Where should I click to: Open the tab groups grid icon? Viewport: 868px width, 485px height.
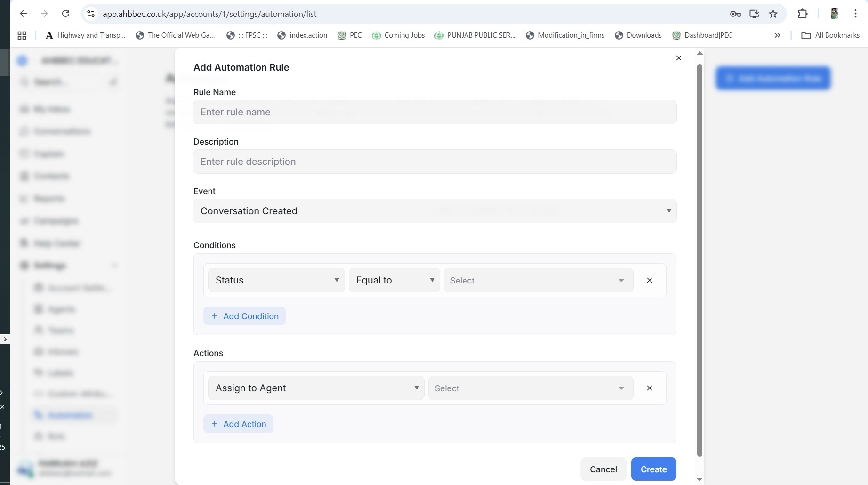(x=22, y=35)
